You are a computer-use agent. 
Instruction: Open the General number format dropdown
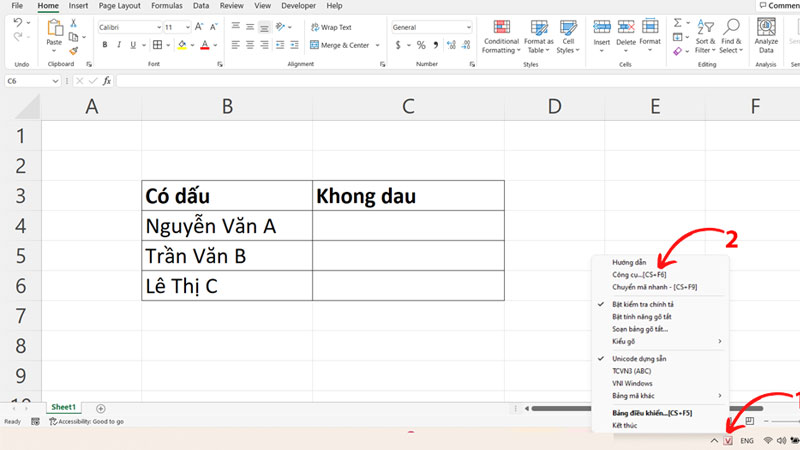pyautogui.click(x=469, y=27)
